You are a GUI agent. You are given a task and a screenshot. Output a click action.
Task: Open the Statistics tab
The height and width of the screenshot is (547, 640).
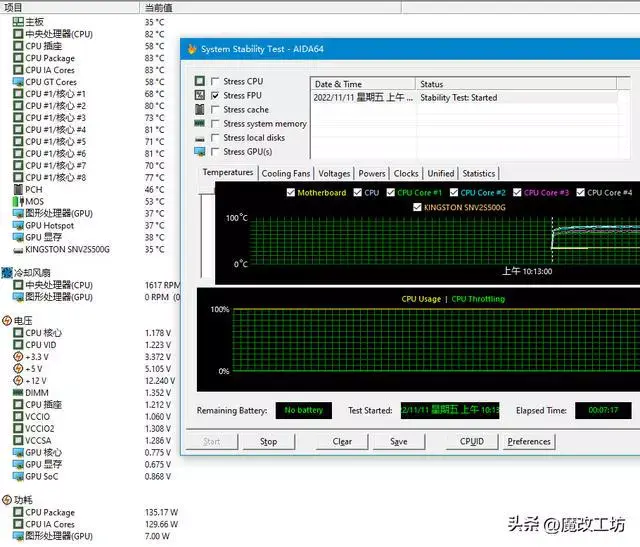[478, 173]
